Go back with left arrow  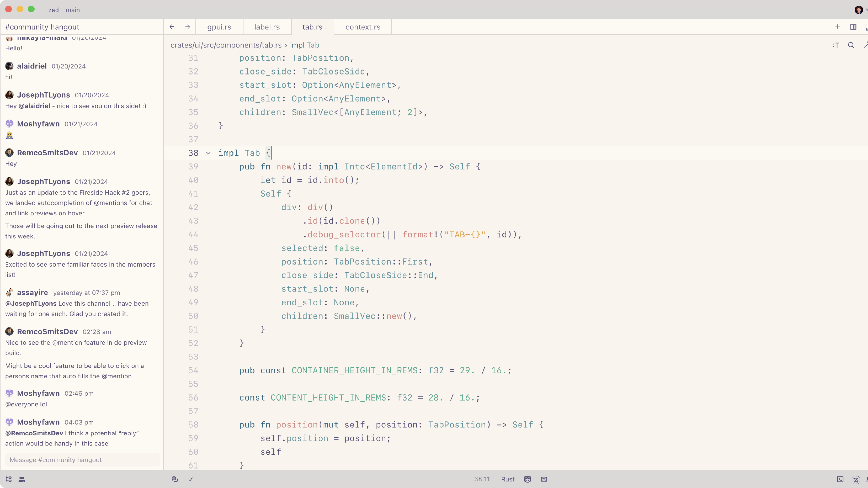172,27
